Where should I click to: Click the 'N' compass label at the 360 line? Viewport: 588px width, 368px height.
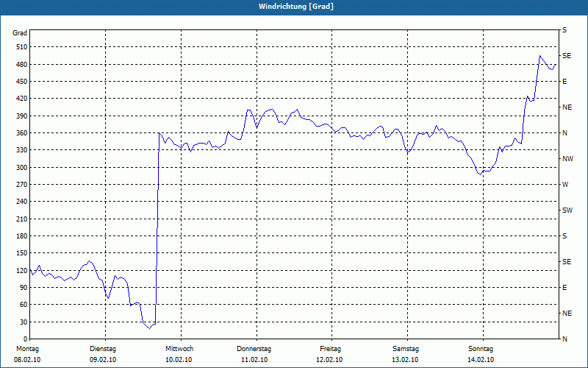(564, 133)
